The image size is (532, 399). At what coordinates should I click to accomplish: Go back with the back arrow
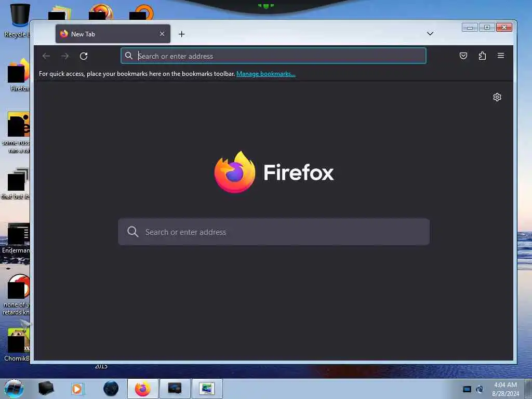click(46, 56)
